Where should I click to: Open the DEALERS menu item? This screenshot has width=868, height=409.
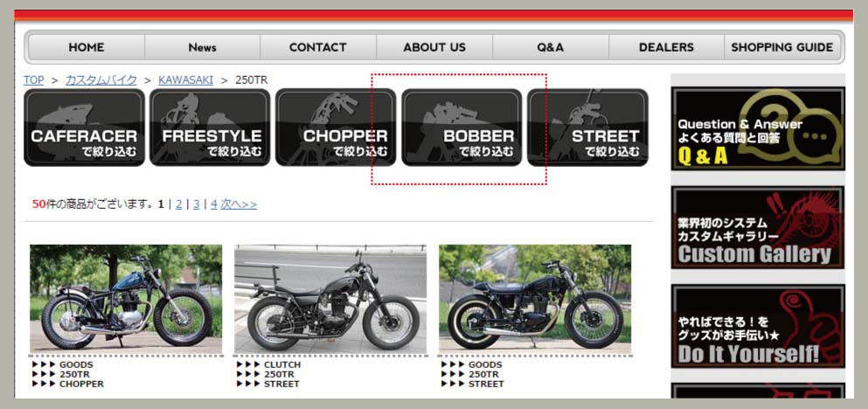pos(666,47)
